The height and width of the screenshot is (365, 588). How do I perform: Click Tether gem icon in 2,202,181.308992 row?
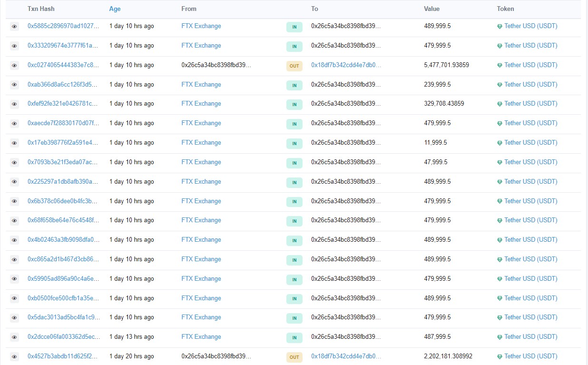coord(500,357)
